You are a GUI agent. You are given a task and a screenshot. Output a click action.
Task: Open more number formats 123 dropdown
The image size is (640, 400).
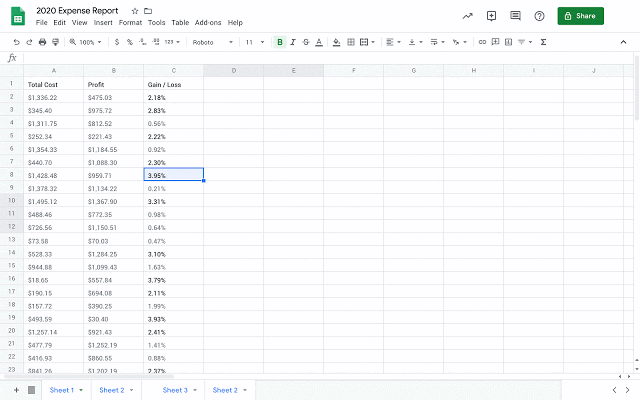coord(172,42)
